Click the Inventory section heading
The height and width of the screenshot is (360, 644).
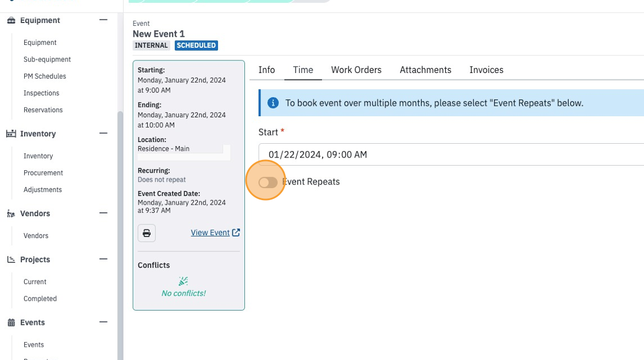tap(38, 133)
